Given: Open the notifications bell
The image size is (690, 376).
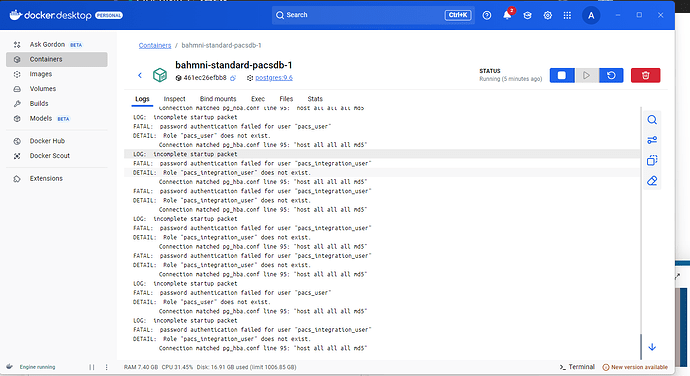Looking at the screenshot, I should coord(507,15).
